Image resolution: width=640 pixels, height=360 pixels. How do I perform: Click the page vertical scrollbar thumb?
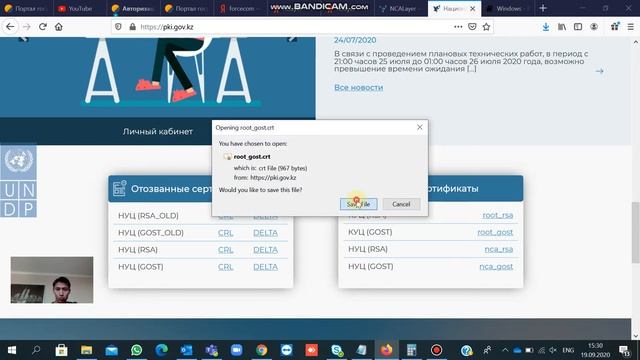point(636,233)
